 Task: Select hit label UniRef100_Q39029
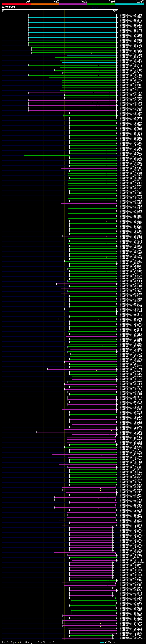coord(131,50)
